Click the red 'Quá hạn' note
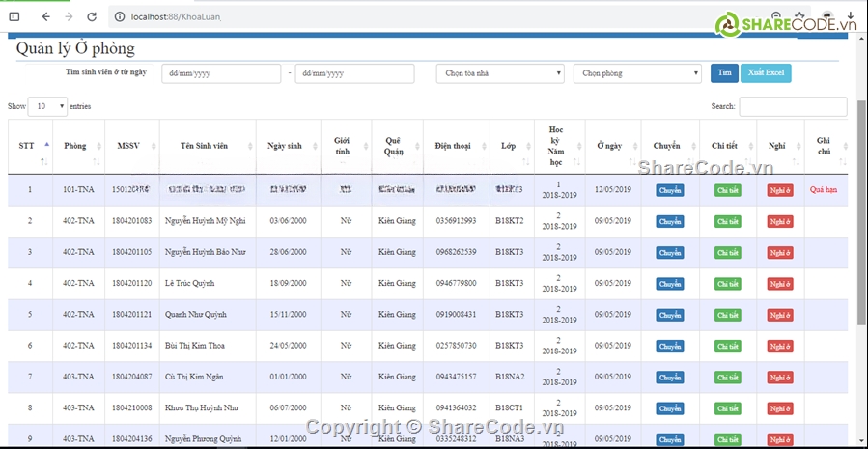Image resolution: width=868 pixels, height=449 pixels. pos(824,189)
